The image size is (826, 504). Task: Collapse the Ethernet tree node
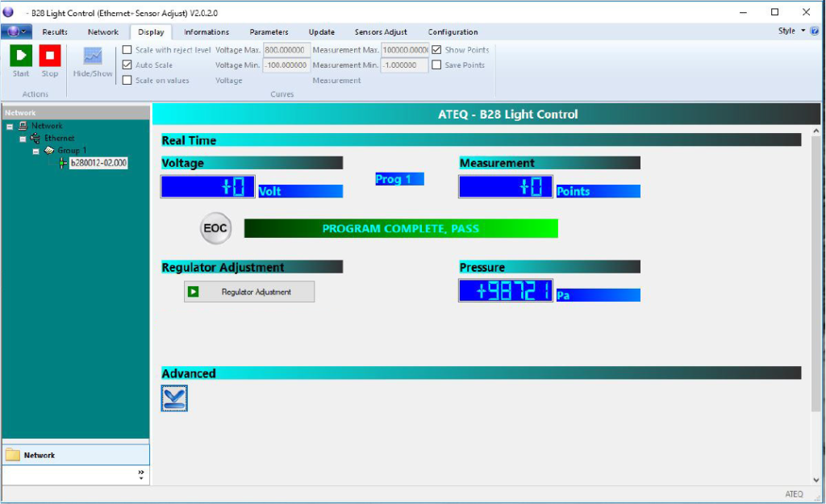23,139
